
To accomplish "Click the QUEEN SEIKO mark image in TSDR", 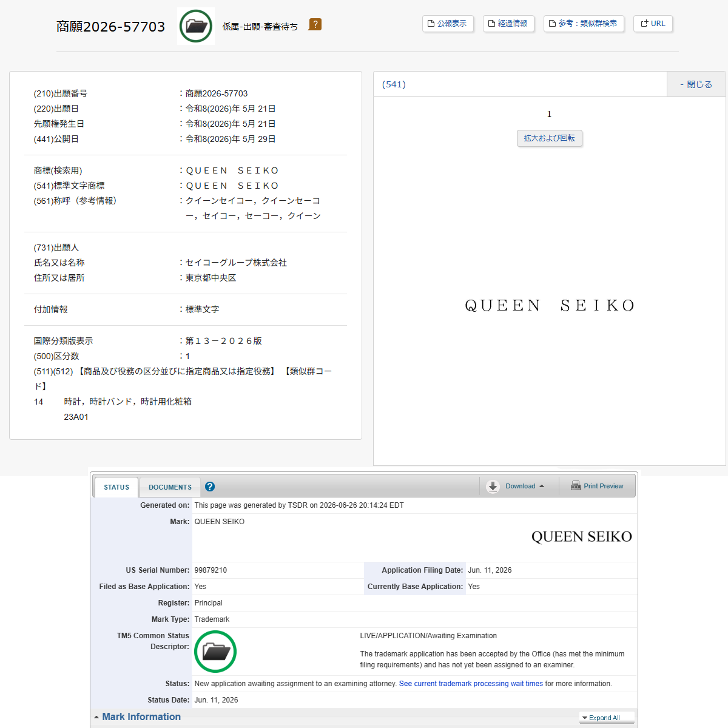I will pos(581,537).
